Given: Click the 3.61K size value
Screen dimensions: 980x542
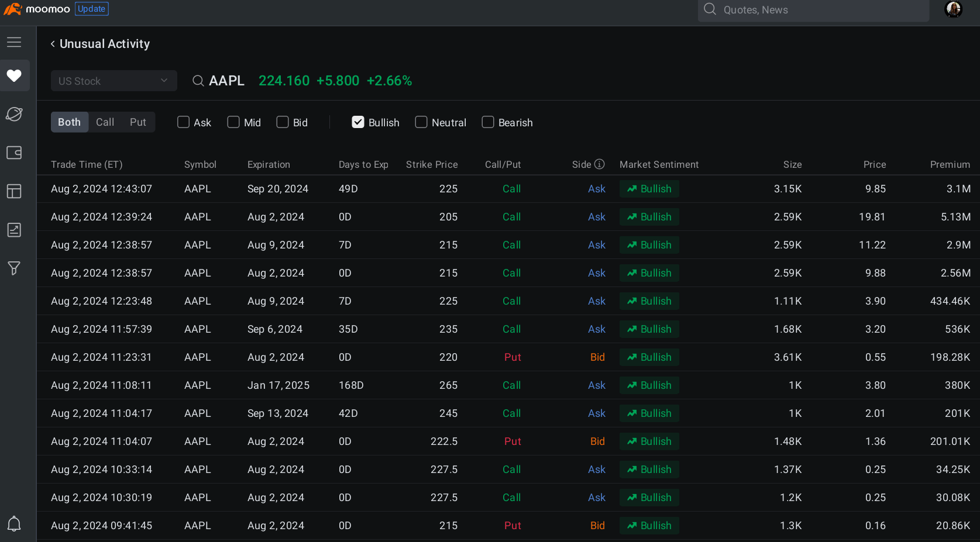Looking at the screenshot, I should (788, 357).
